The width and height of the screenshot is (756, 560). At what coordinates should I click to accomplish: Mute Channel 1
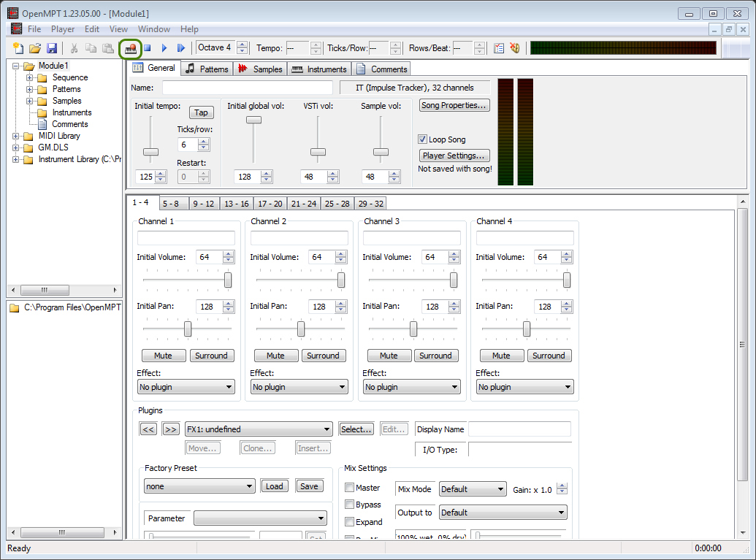[x=164, y=356]
